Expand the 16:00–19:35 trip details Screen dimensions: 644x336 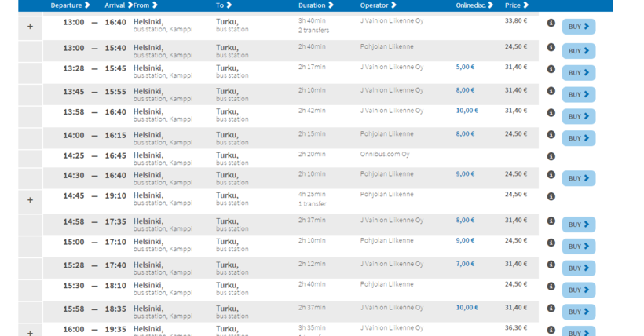pos(30,331)
